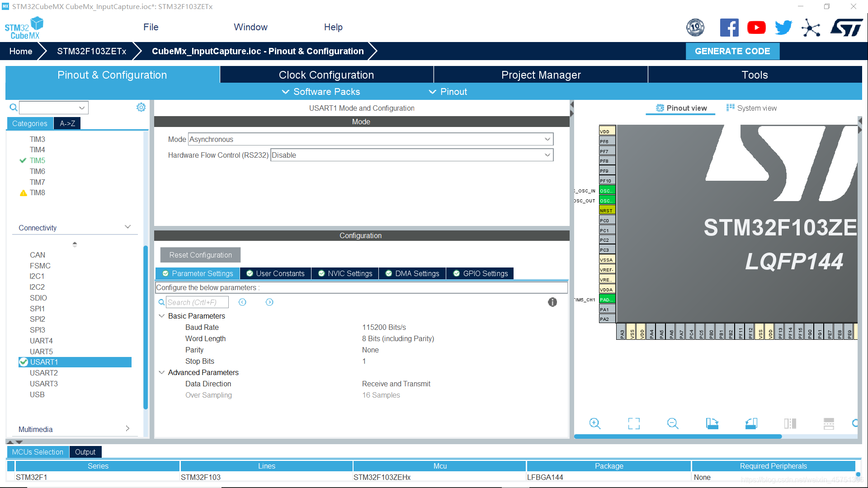Click the STM32F103ZETx breadcrumb
The image size is (868, 488).
[x=92, y=51]
